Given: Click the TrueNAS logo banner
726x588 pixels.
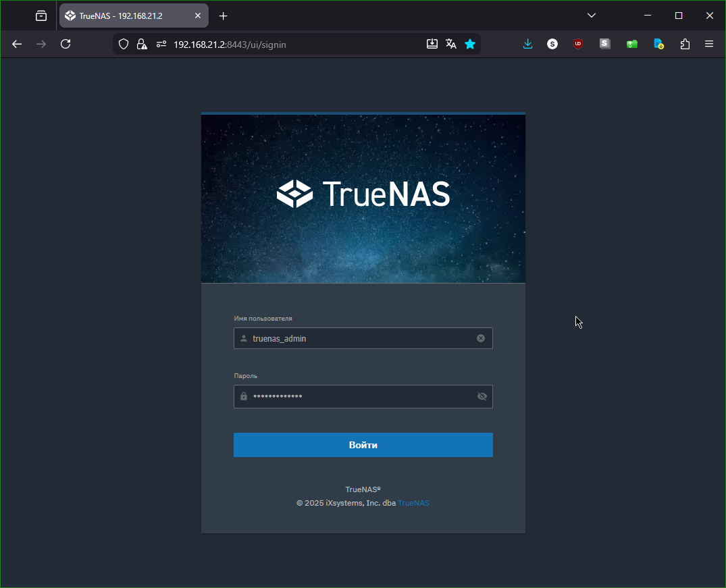Looking at the screenshot, I should click(363, 198).
